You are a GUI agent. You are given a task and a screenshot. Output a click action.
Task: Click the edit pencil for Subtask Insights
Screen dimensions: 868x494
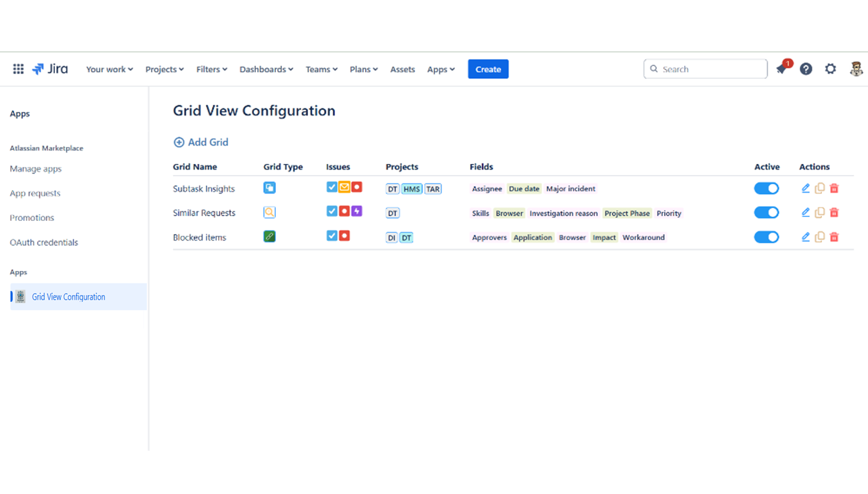click(806, 189)
